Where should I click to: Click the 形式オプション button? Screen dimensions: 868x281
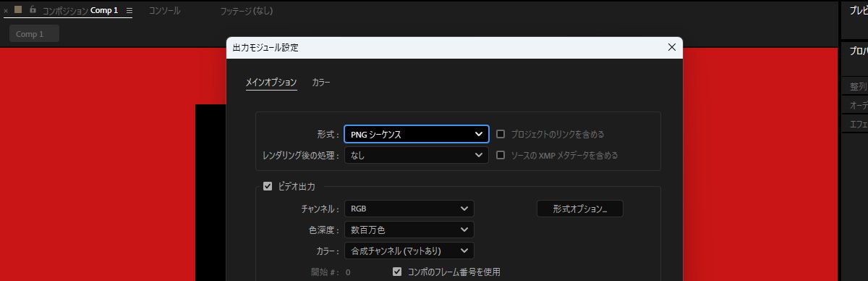580,209
